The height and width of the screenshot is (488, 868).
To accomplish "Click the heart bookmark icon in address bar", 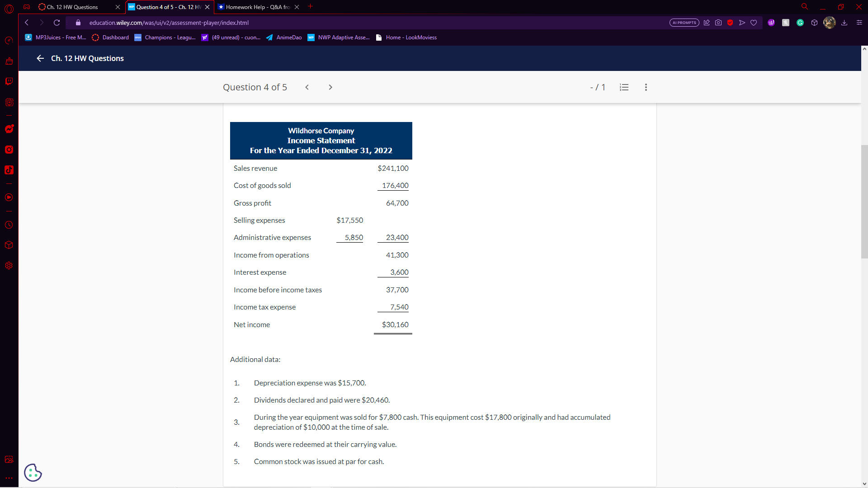I will pyautogui.click(x=754, y=23).
